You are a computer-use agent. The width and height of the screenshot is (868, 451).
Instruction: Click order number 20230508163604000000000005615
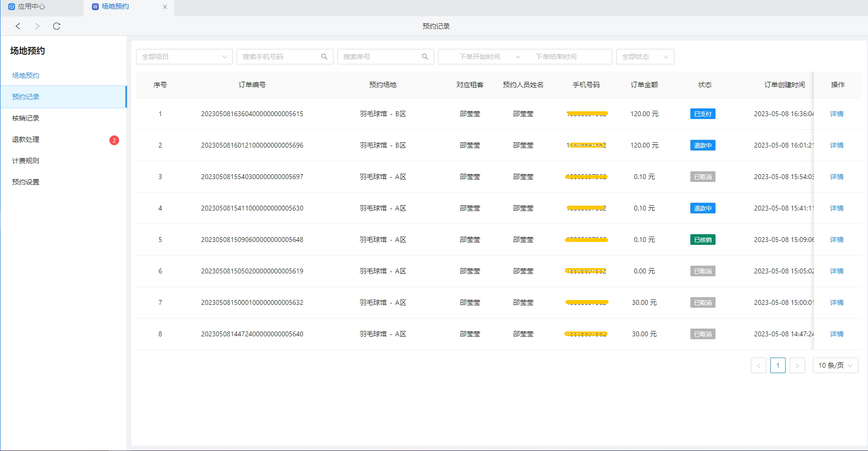pos(252,114)
